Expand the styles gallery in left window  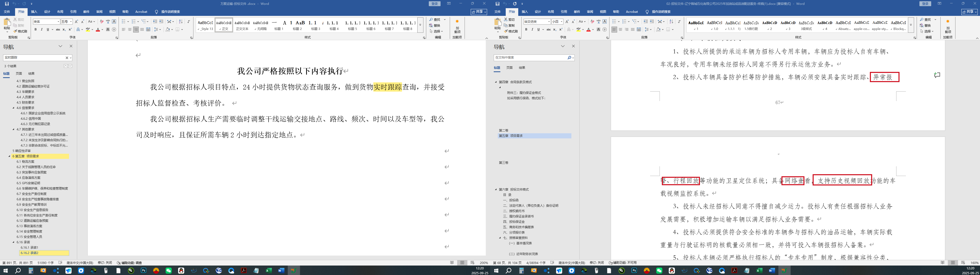420,25
